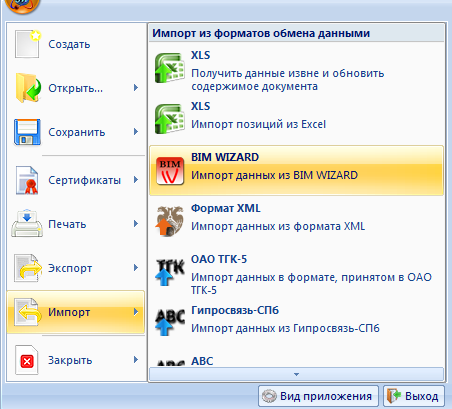This screenshot has width=452, height=409.
Task: Expand the Экспорт submenu arrow
Action: 136,267
